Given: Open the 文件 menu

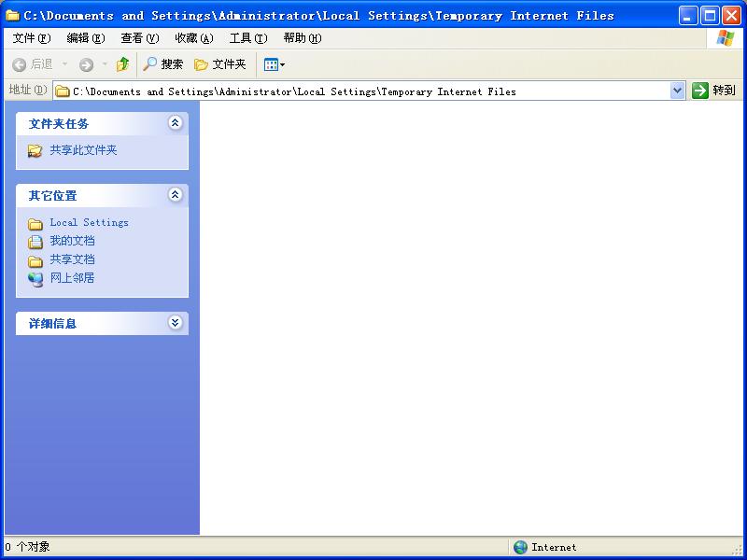Looking at the screenshot, I should (32, 38).
